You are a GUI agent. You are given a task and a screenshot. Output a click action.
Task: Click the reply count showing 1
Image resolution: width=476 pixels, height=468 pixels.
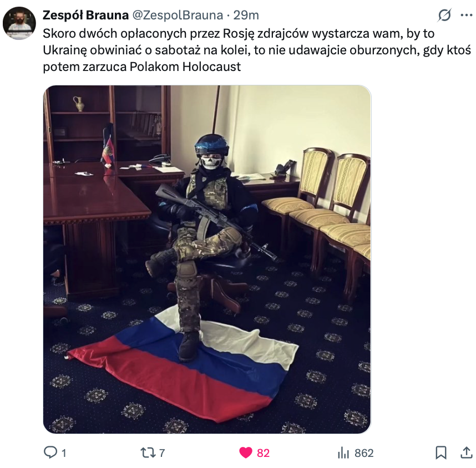click(x=64, y=453)
